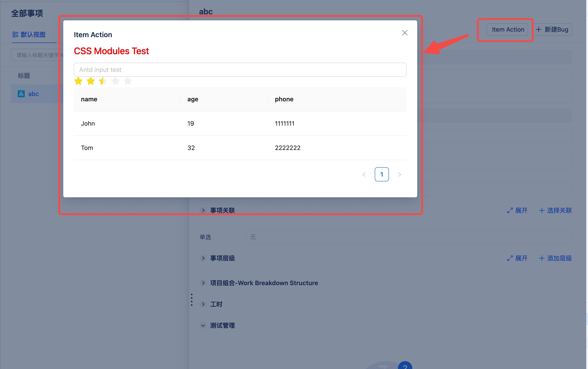Click the first rating star
This screenshot has width=588, height=369.
(x=78, y=81)
